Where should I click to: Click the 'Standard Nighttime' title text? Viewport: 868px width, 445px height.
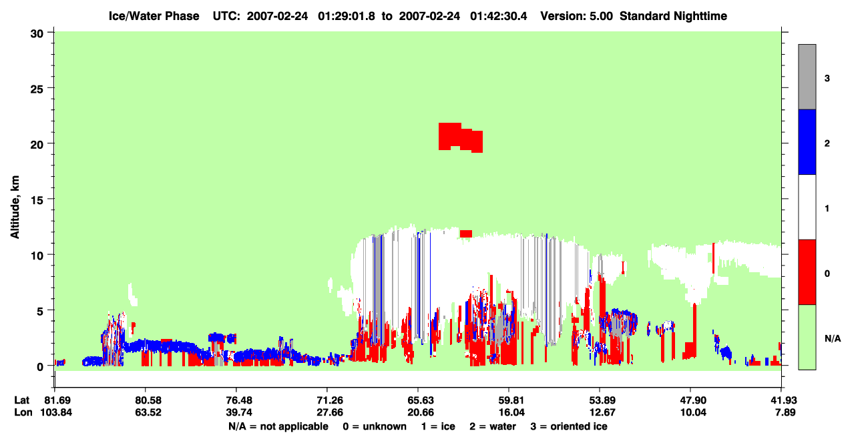[674, 15]
